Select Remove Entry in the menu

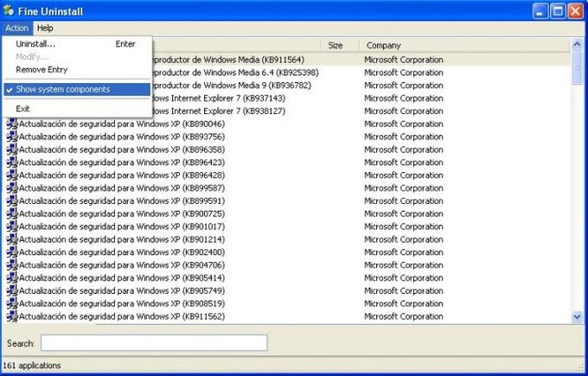77,70
